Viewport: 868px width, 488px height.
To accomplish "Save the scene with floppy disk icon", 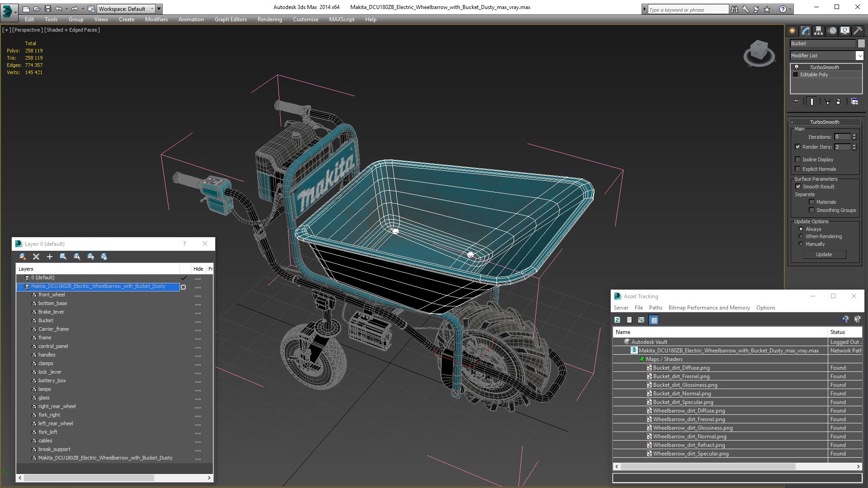I will tap(47, 9).
